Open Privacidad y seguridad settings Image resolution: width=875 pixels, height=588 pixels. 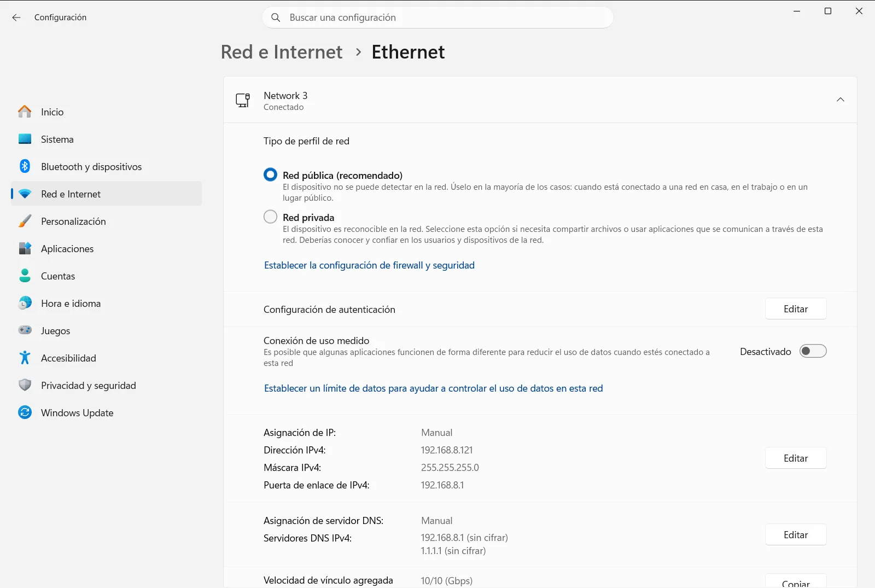[106, 385]
